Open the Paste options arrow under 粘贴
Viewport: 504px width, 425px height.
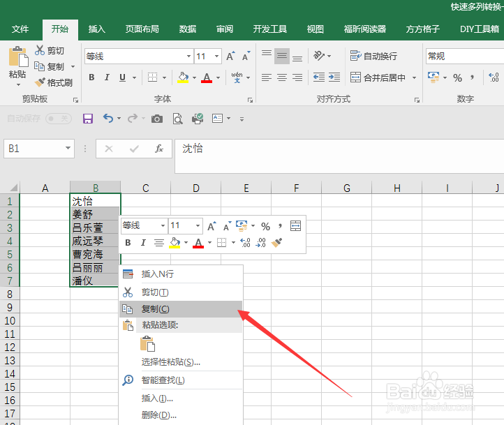click(x=18, y=84)
